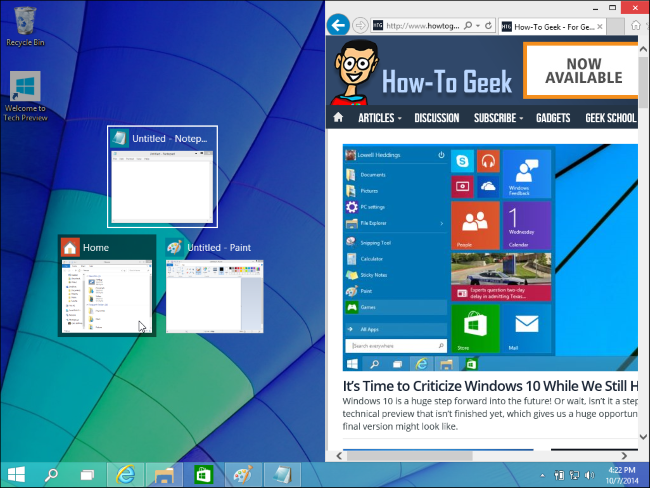Open 'It's Time to Criticize Windows 10' headline

[x=490, y=386]
